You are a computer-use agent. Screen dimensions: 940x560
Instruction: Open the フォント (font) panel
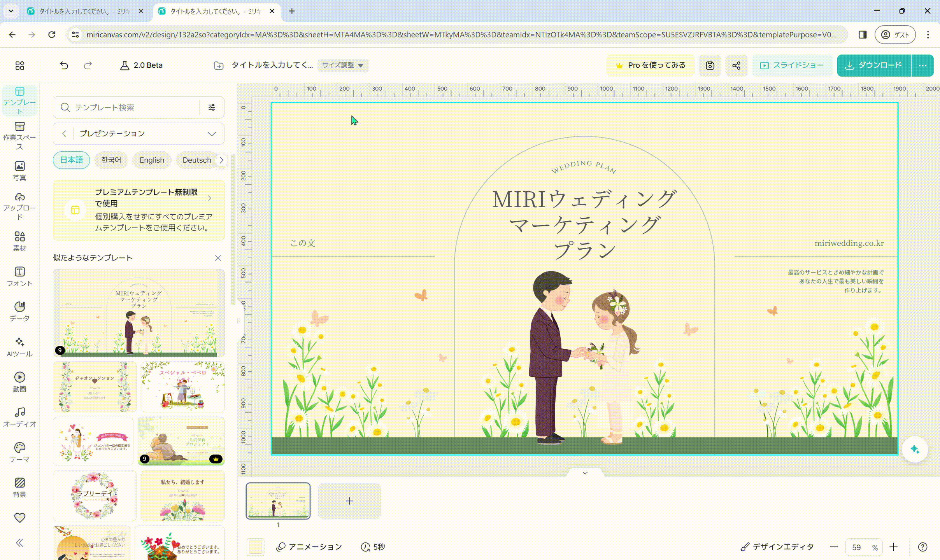[19, 276]
